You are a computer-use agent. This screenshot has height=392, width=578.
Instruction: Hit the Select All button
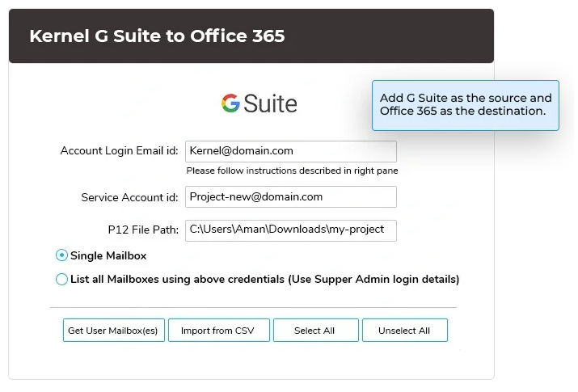[x=314, y=331]
